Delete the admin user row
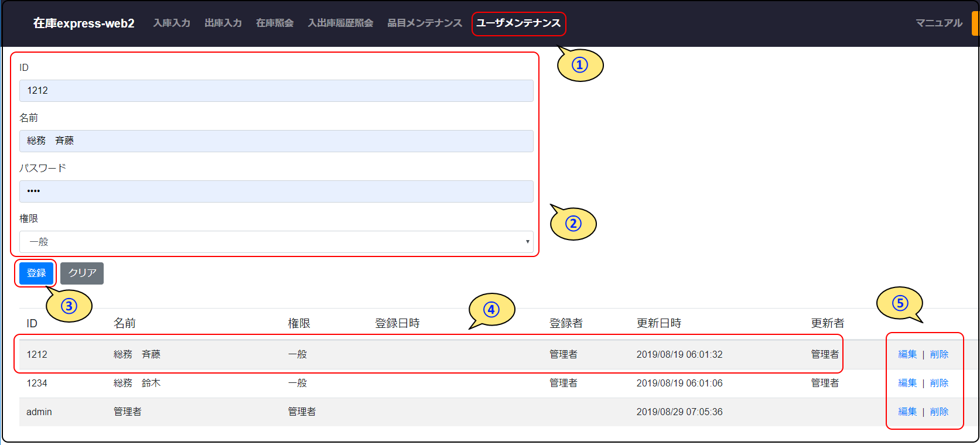The height and width of the screenshot is (445, 980). click(x=939, y=412)
